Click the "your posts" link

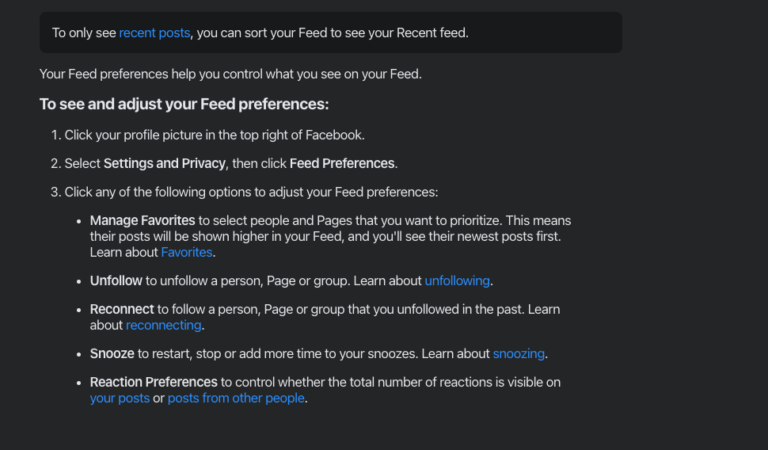(x=120, y=398)
